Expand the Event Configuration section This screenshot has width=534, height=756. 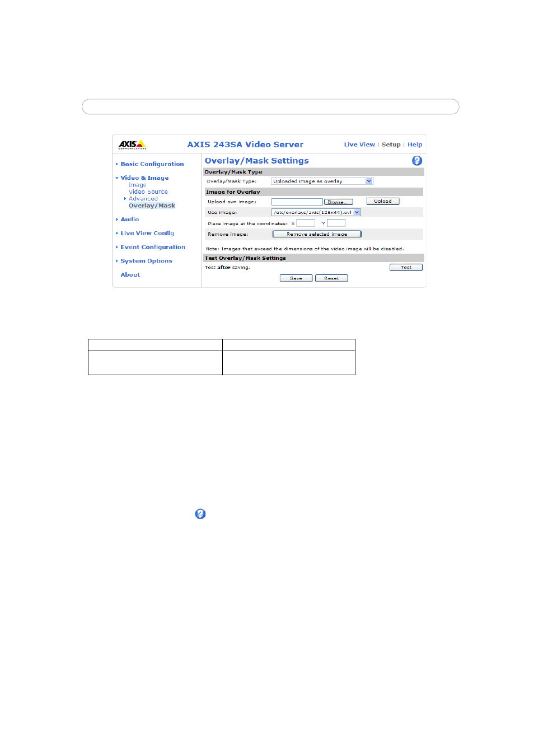coord(152,247)
